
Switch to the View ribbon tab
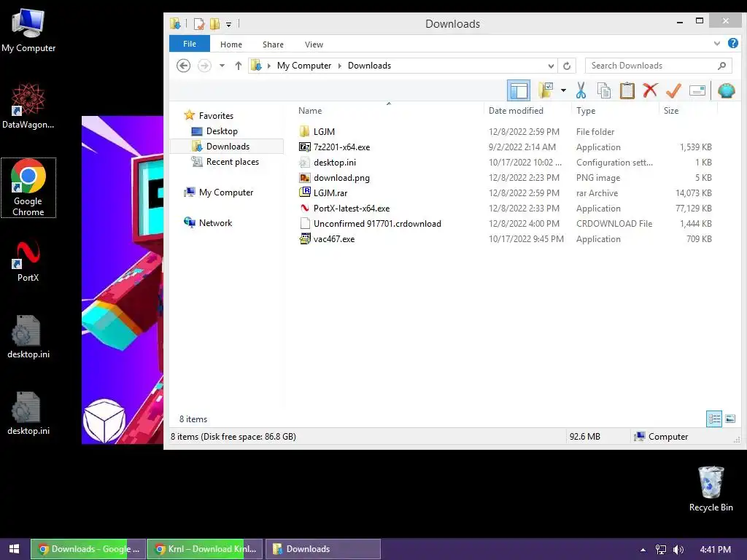(x=314, y=44)
